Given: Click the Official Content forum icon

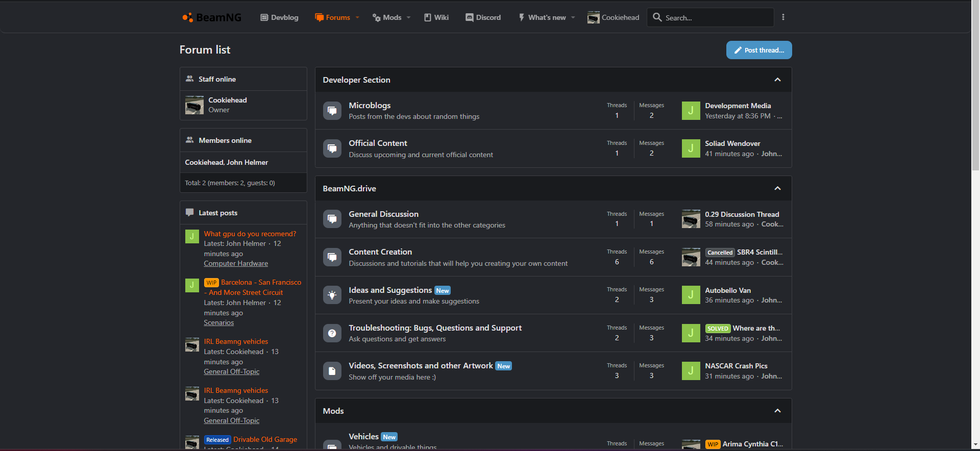Looking at the screenshot, I should [x=332, y=148].
